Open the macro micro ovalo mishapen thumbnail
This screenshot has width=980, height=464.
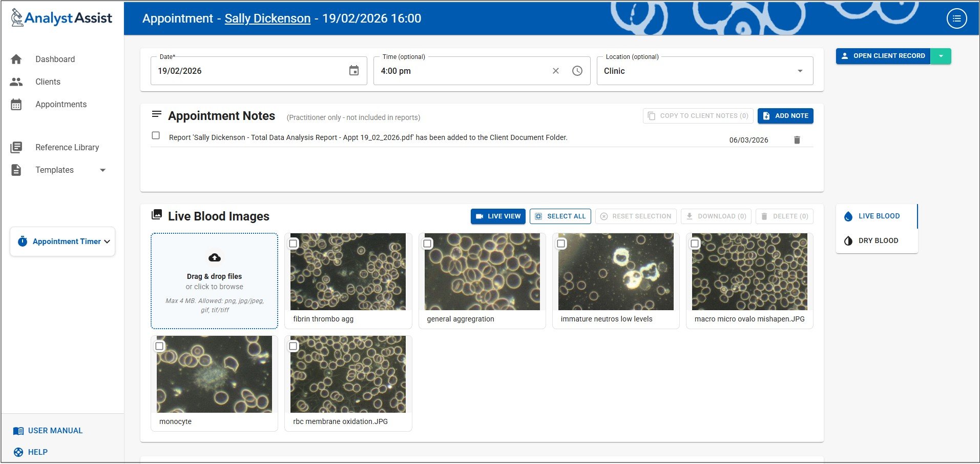[749, 272]
